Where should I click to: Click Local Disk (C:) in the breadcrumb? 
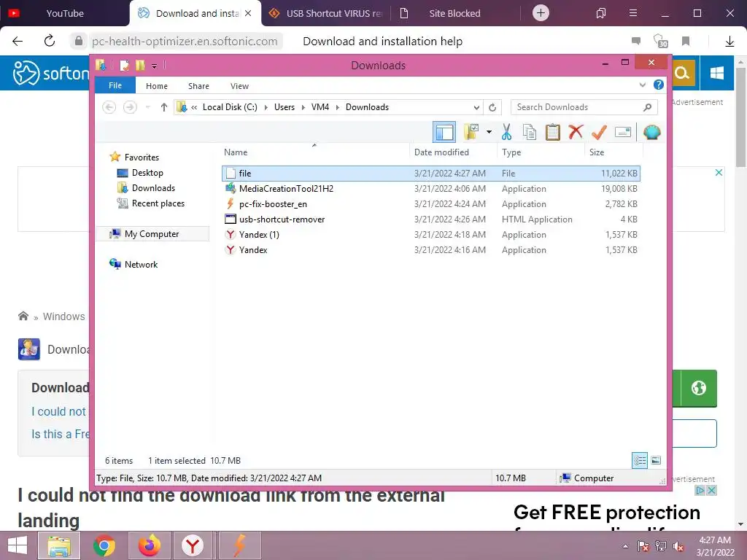[x=230, y=107]
